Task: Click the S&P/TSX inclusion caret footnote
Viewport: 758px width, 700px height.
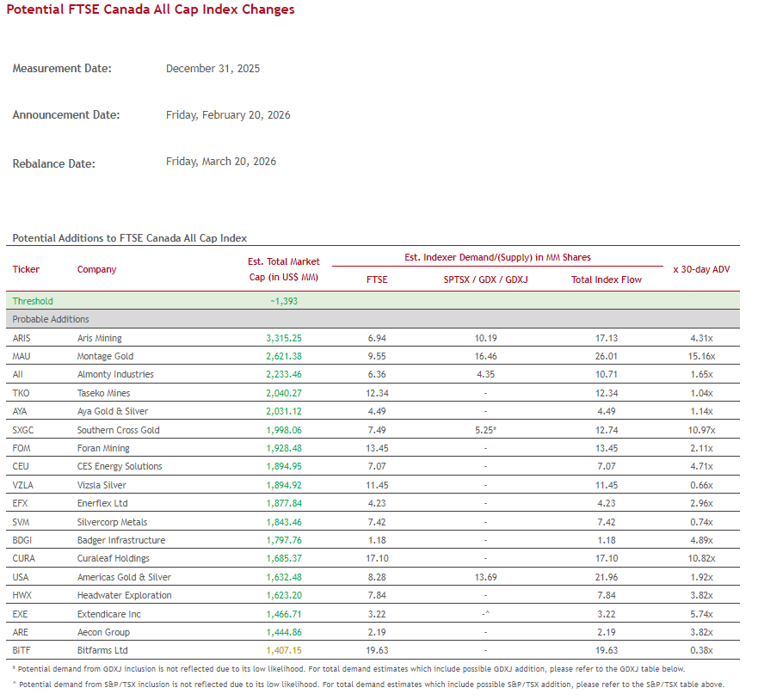Action: point(368,685)
